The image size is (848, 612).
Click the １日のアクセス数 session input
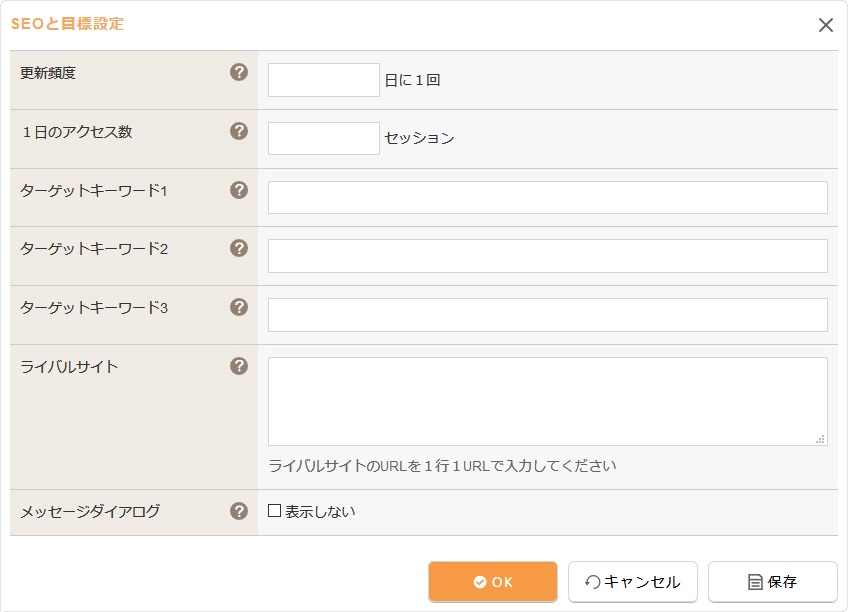pos(323,138)
